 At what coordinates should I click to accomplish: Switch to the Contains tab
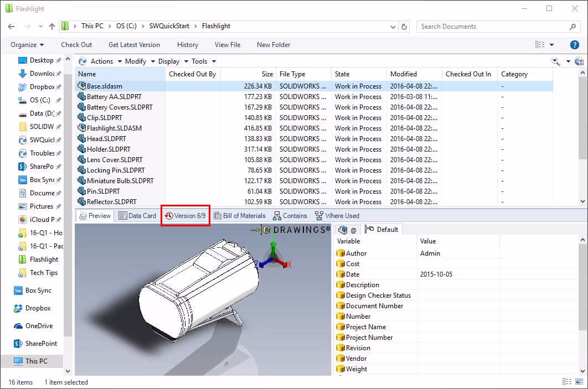tap(290, 215)
